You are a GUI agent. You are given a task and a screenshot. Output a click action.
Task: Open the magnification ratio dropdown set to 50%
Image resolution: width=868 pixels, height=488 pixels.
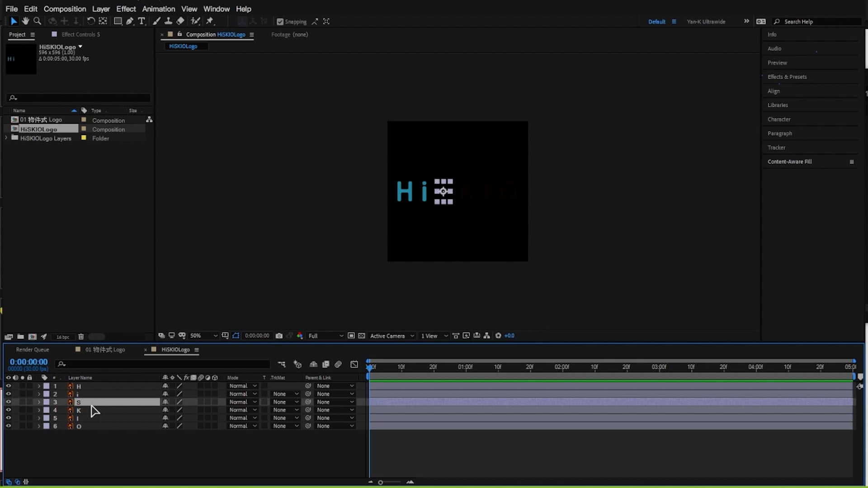203,336
